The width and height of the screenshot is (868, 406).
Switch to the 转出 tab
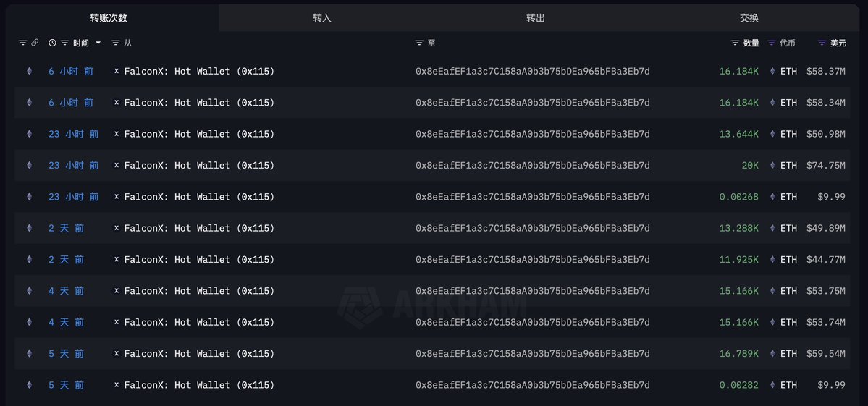coord(536,18)
